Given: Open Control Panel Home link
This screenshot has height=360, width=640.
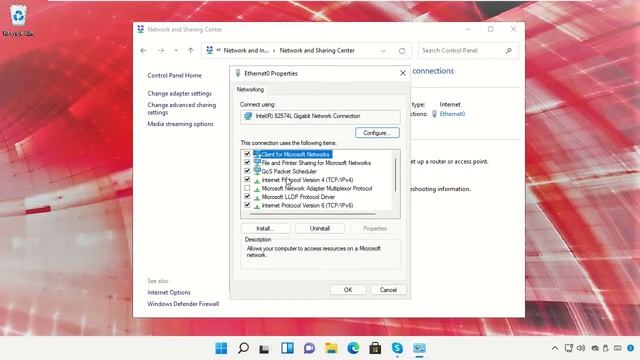Looking at the screenshot, I should [x=174, y=76].
